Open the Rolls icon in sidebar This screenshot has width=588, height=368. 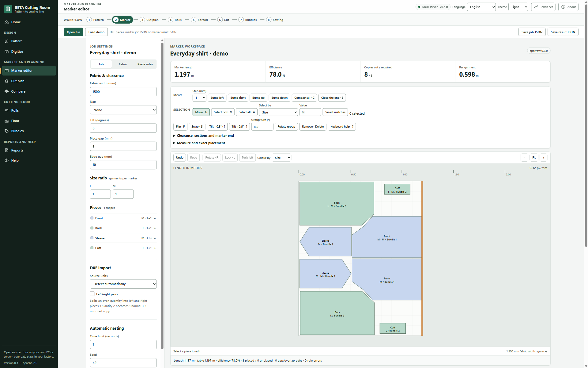7,110
